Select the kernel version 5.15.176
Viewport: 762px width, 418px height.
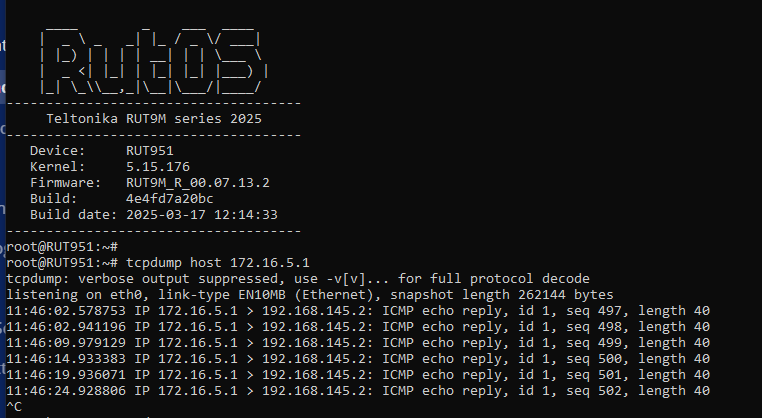tap(158, 167)
